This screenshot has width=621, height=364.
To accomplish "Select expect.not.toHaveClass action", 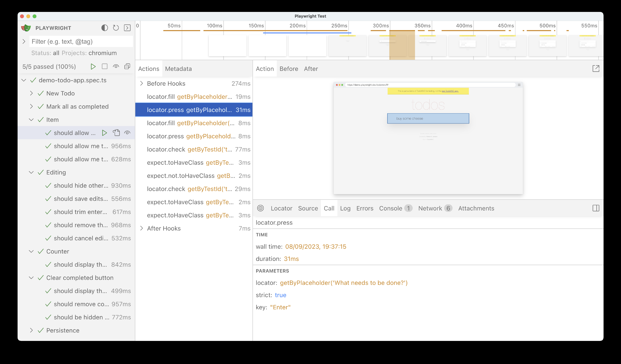I will pyautogui.click(x=194, y=176).
